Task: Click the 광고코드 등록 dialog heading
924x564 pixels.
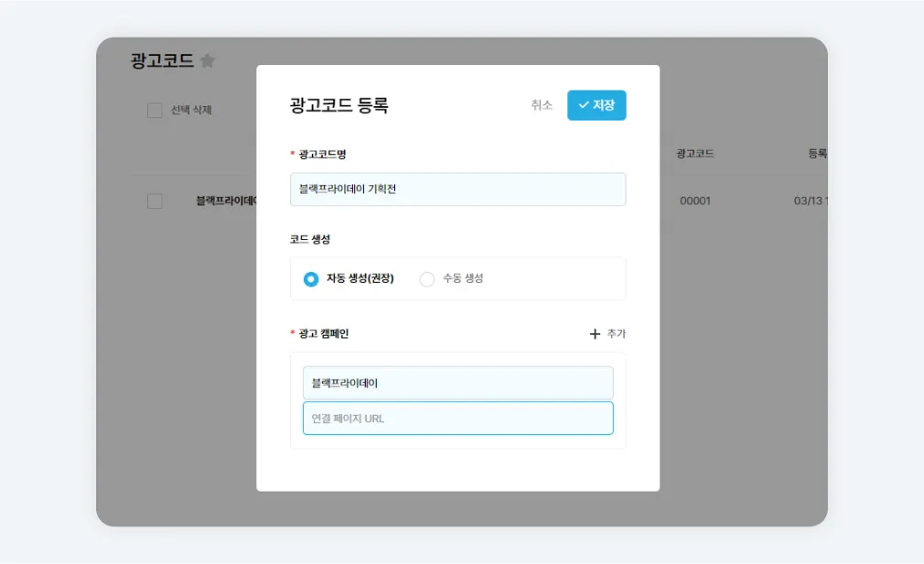Action: tap(338, 105)
